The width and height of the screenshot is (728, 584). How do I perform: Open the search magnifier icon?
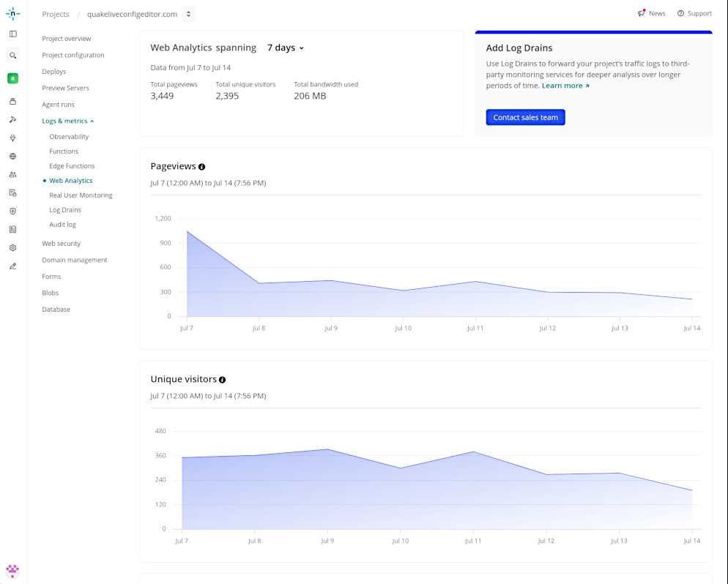click(x=13, y=56)
